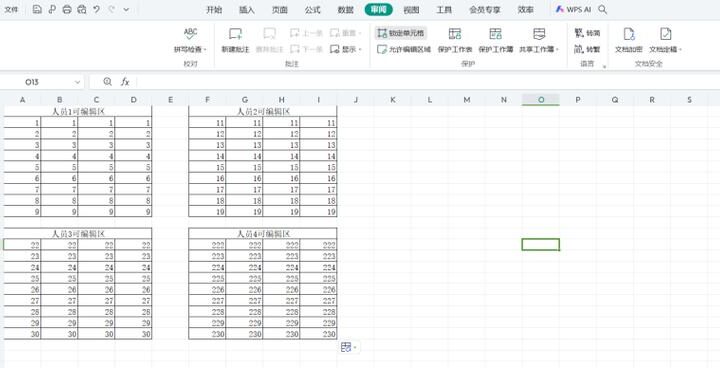
Task: Click 文档定稿 document finalize icon
Action: point(665,34)
